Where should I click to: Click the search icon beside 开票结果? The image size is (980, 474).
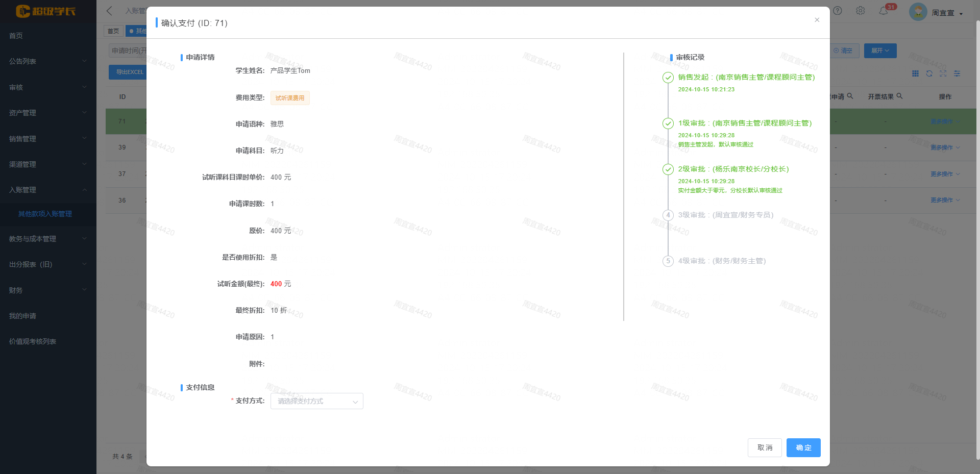(899, 96)
